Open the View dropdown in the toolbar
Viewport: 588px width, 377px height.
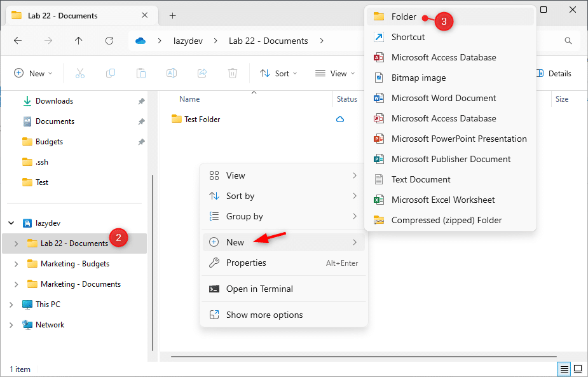[x=335, y=73]
